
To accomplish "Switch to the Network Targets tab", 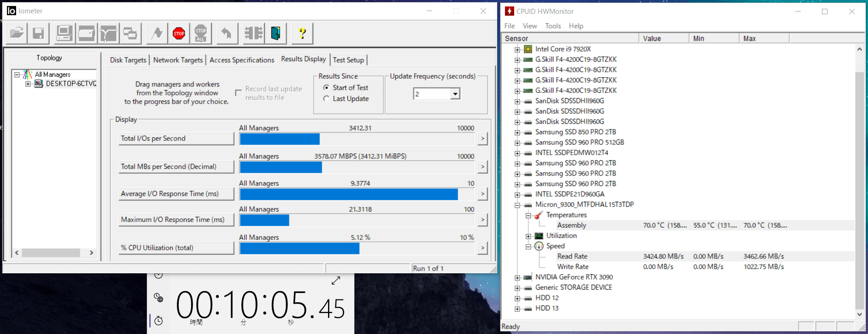I will [x=178, y=60].
